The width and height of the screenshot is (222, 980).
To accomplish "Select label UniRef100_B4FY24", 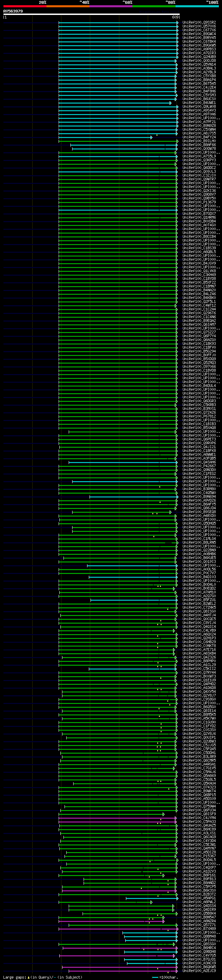I will (199, 137).
